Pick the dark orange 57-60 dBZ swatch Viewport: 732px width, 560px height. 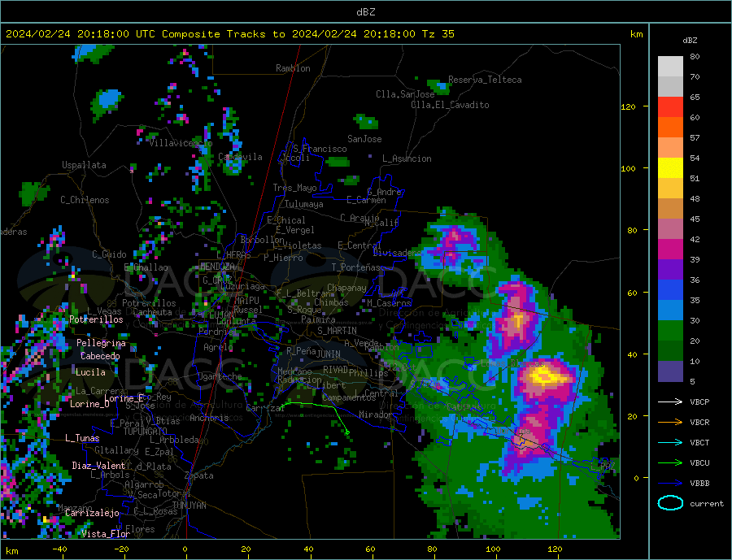[670, 128]
